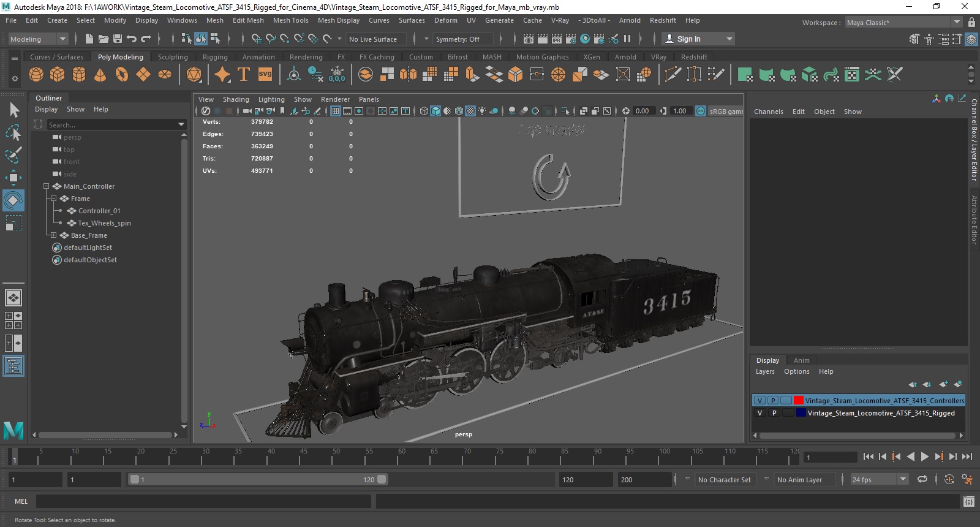Viewport: 980px width, 527px height.
Task: Click the Redo arrow icon
Action: 146,39
